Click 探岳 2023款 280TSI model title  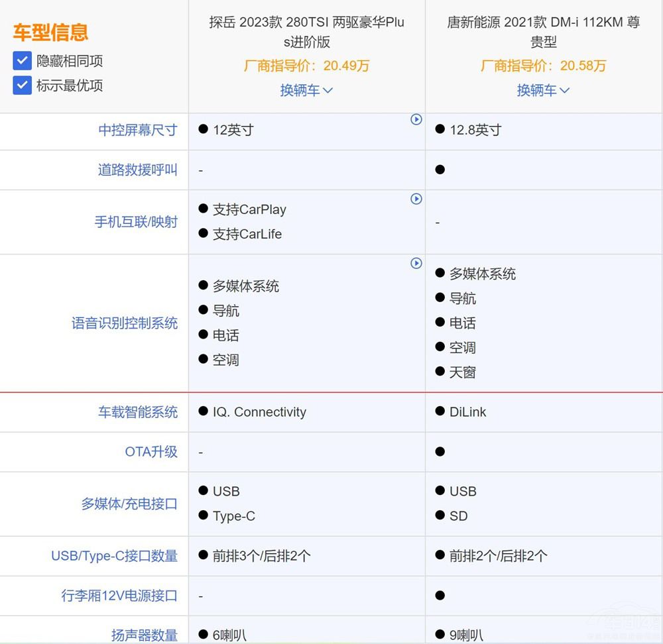(306, 32)
